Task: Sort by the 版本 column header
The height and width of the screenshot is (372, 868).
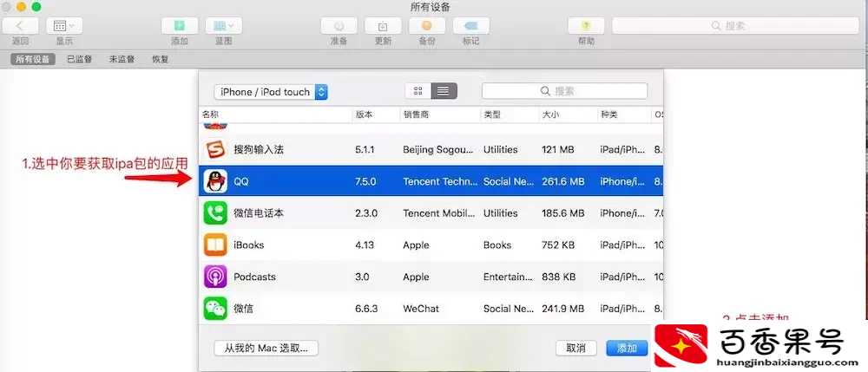Action: 365,114
